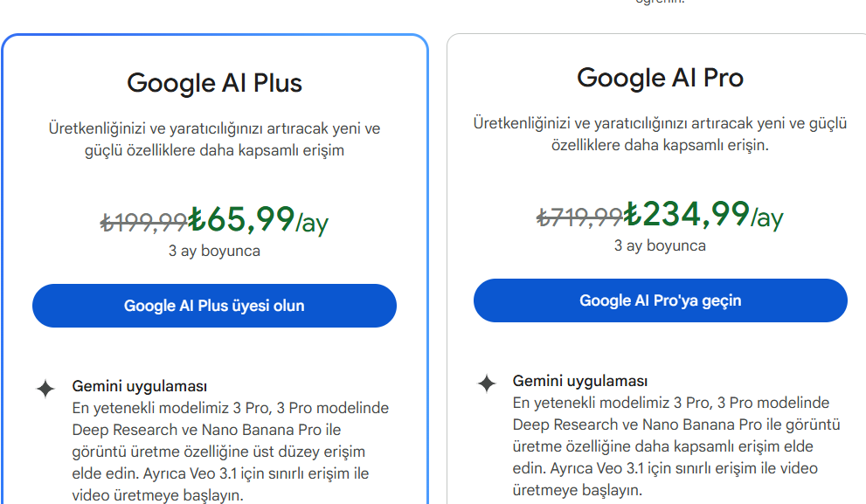This screenshot has height=504, width=866.
Task: Select the Google AI Pro heading
Action: 660,79
